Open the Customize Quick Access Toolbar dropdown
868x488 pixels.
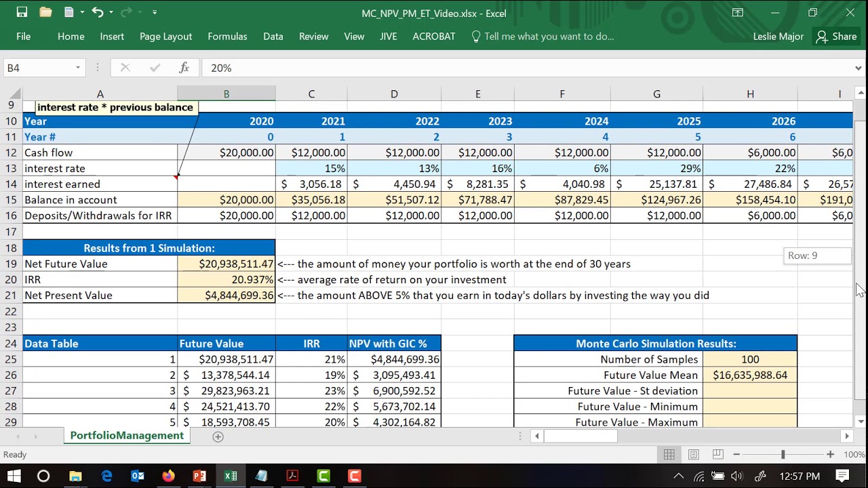155,12
